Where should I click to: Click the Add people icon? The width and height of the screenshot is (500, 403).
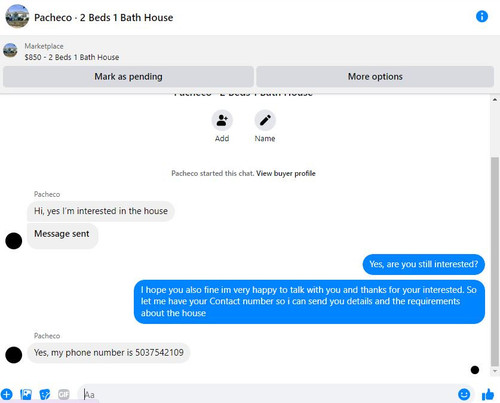pyautogui.click(x=222, y=120)
